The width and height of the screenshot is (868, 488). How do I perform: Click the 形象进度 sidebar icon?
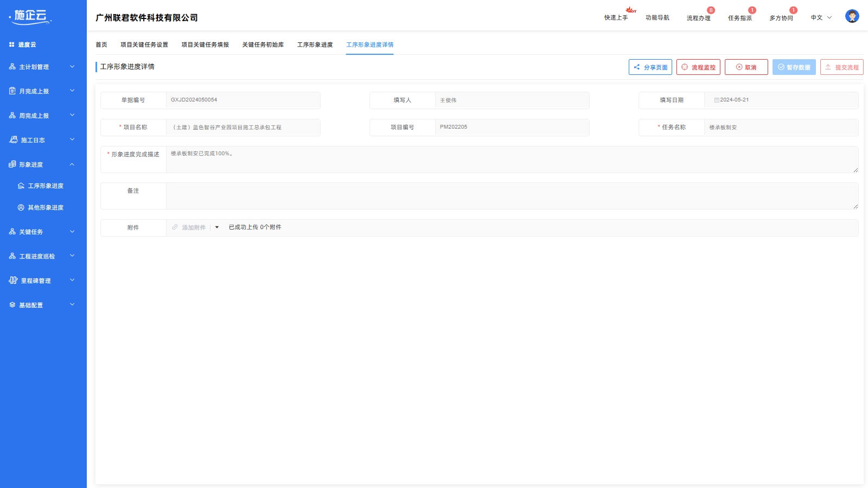point(12,164)
